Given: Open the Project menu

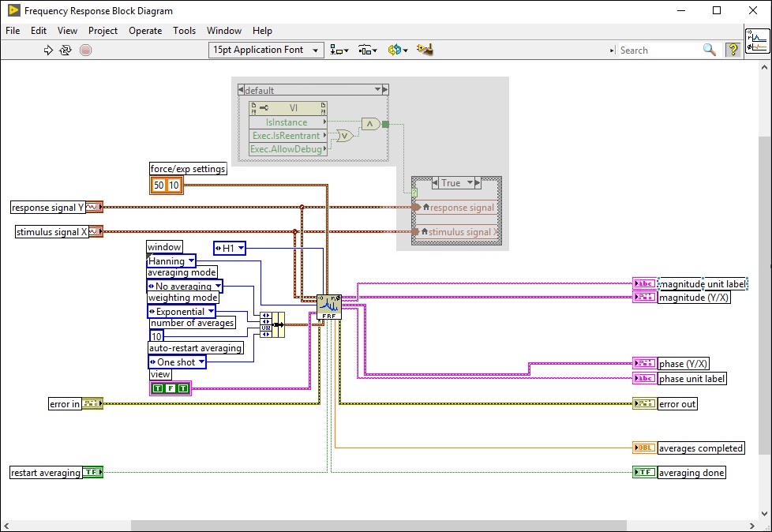Looking at the screenshot, I should point(103,31).
